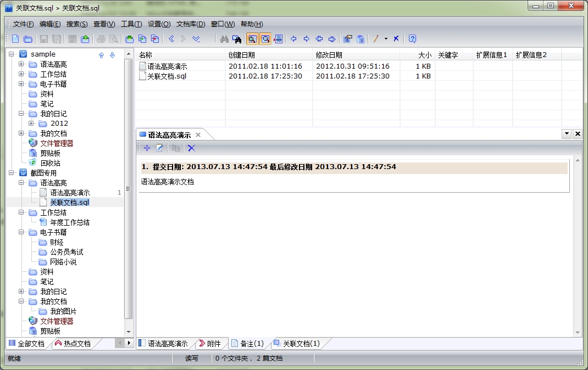Screen dimensions: 588x370
Task: Click the go to line toolbar icon
Action: (x=278, y=39)
